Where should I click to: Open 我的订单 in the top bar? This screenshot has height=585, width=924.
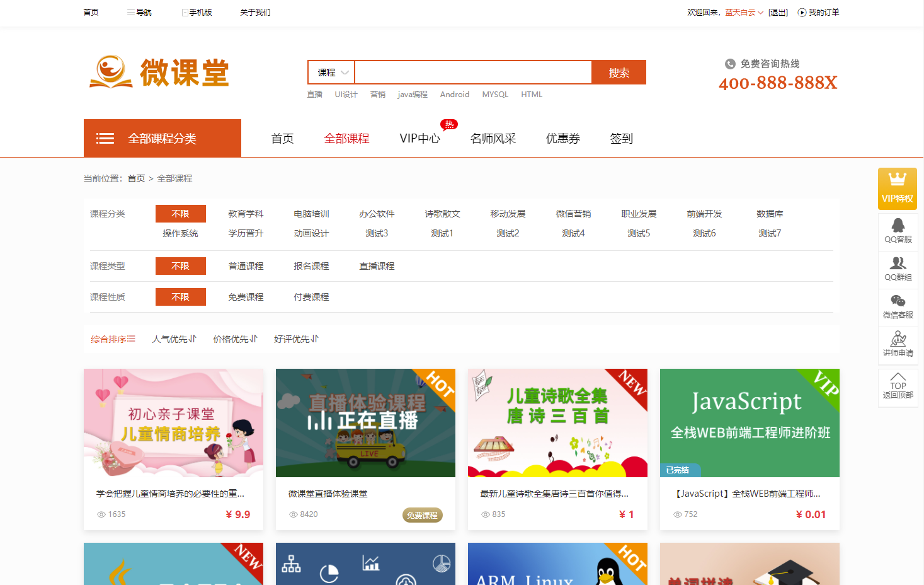819,13
